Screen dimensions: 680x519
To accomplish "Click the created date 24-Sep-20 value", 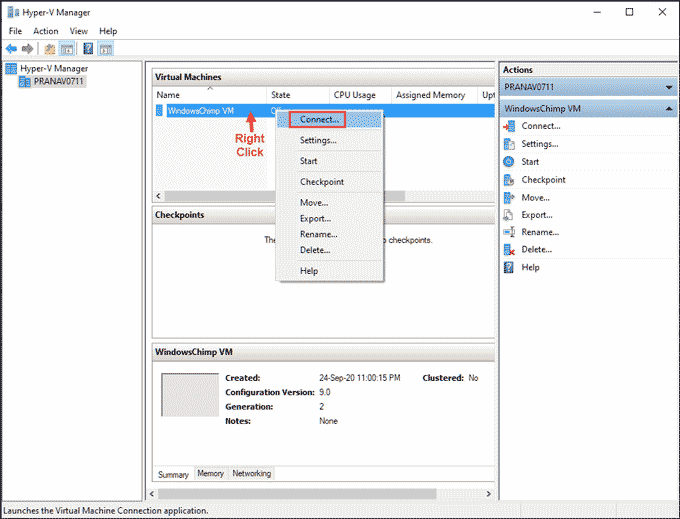I will 360,378.
